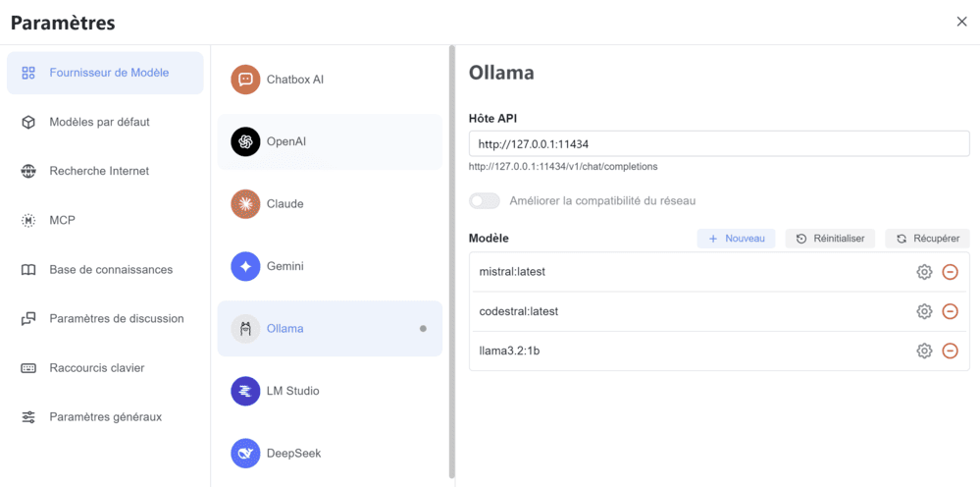
Task: Click the LM Studio icon
Action: tap(245, 391)
